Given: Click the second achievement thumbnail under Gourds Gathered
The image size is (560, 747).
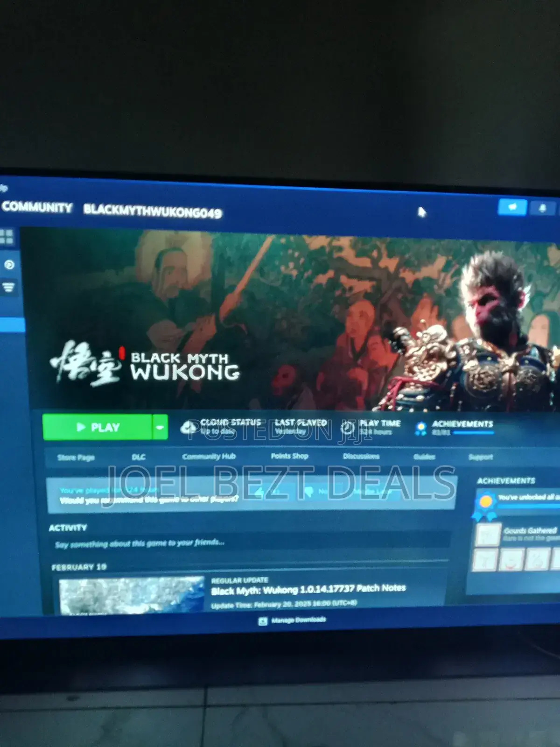Looking at the screenshot, I should (511, 559).
